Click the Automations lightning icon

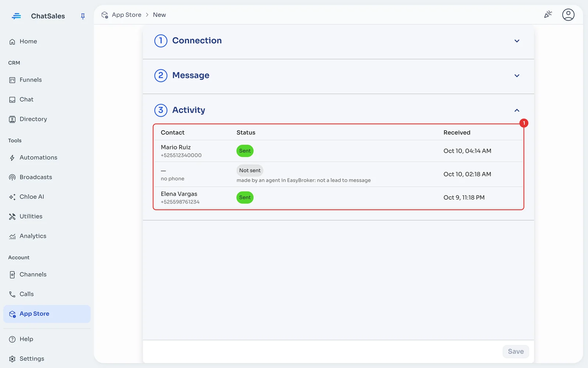[12, 158]
